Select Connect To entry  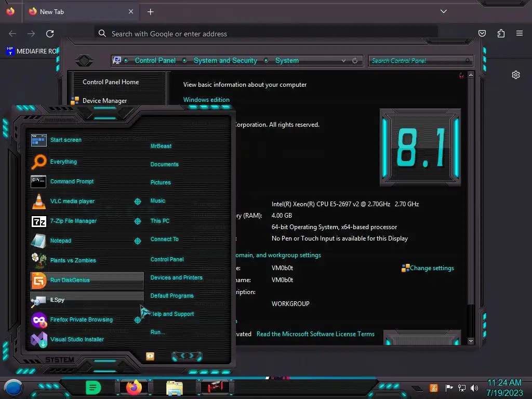point(164,239)
